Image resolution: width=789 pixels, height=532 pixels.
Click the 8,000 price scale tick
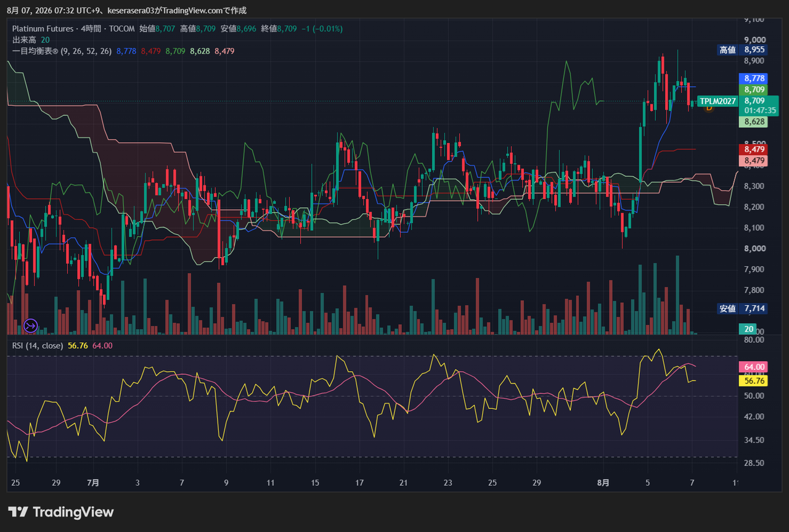pos(754,248)
